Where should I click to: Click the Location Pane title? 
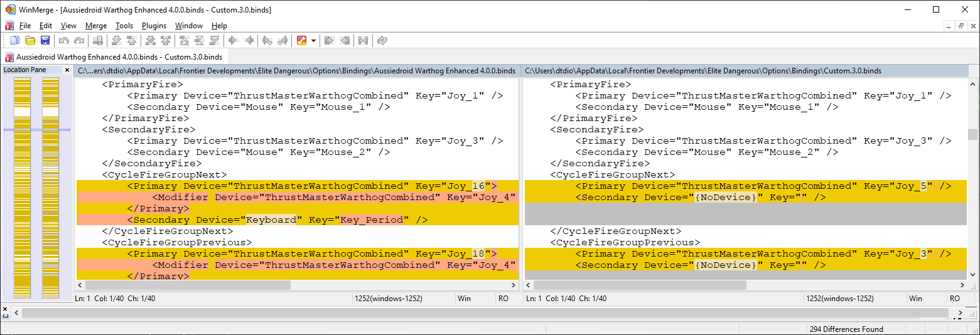(25, 70)
